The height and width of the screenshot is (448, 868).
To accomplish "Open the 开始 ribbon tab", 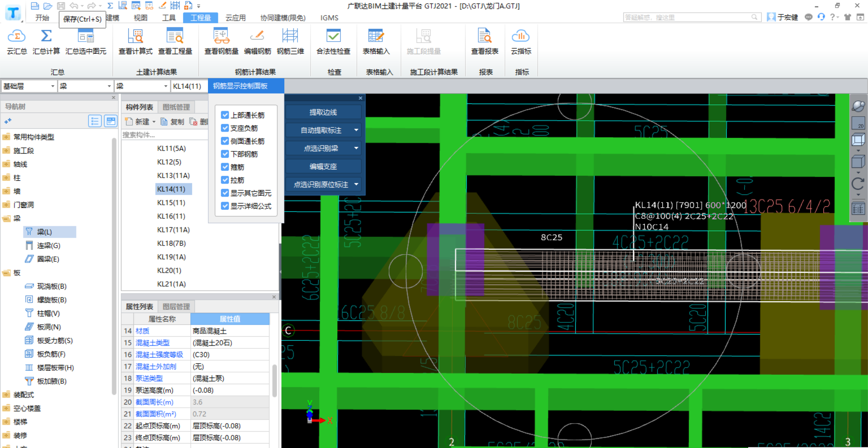I will 42,18.
